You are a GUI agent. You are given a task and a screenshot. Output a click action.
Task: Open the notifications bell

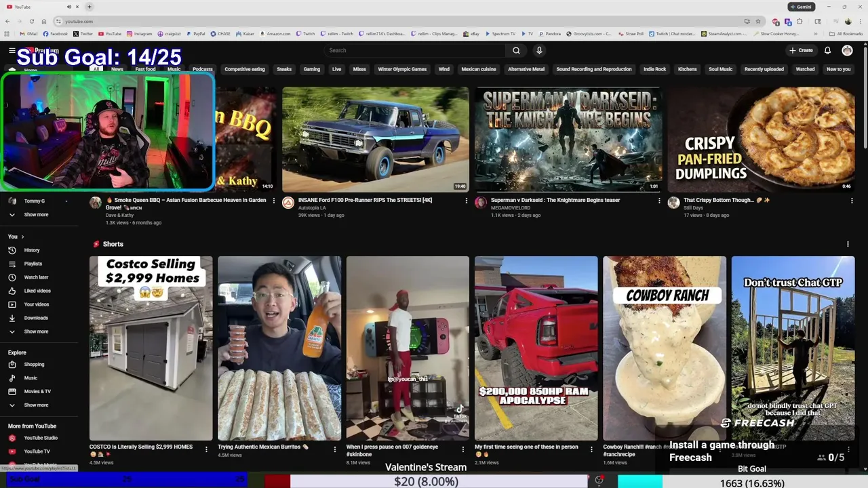pos(827,50)
